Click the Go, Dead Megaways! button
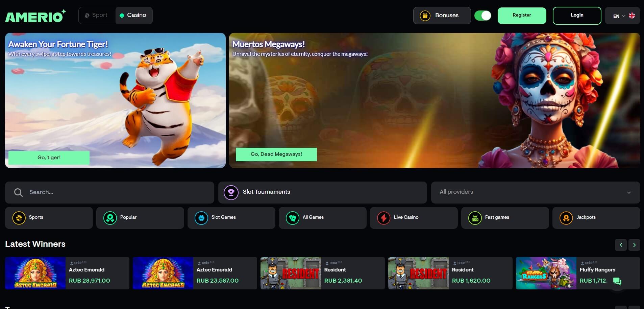The width and height of the screenshot is (644, 309). (x=276, y=154)
